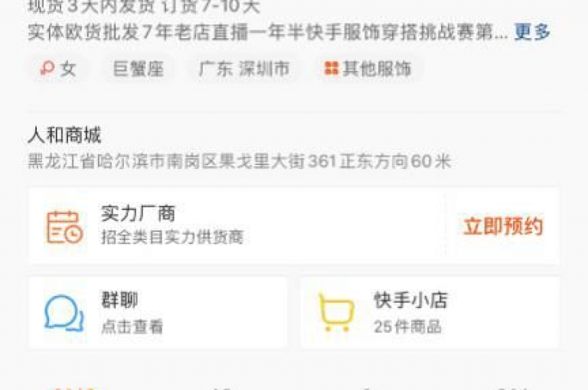Expand the bio with the 更多 link
Screen dimensions: 588x390
click(x=532, y=31)
